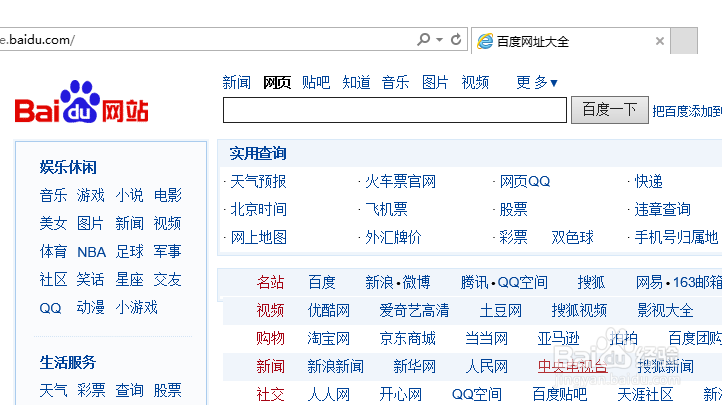Switch to the 视频 search tab

475,83
